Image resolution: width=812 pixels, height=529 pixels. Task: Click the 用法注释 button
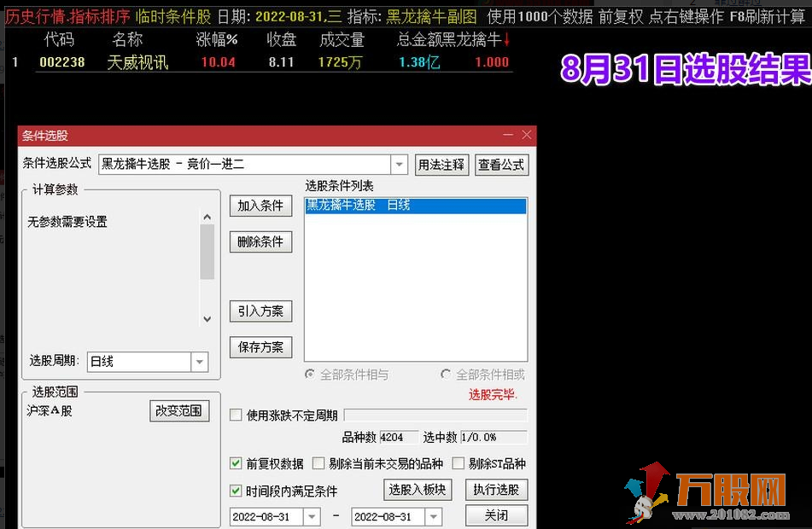[441, 165]
